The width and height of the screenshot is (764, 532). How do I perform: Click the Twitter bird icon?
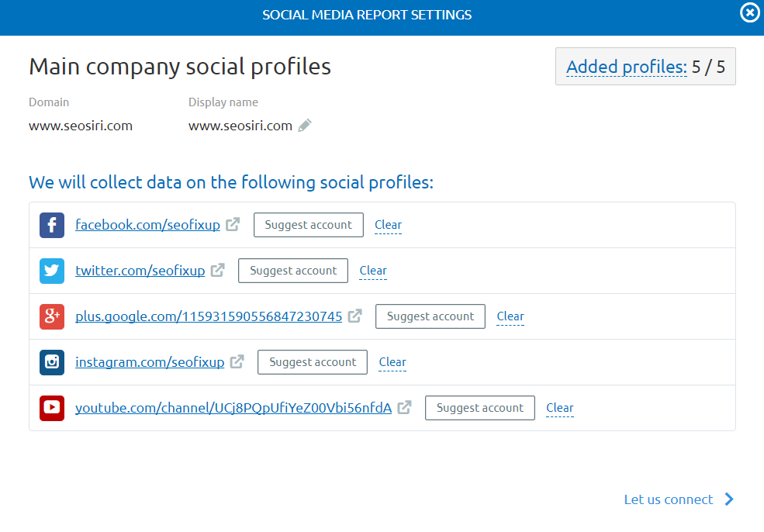coord(51,271)
